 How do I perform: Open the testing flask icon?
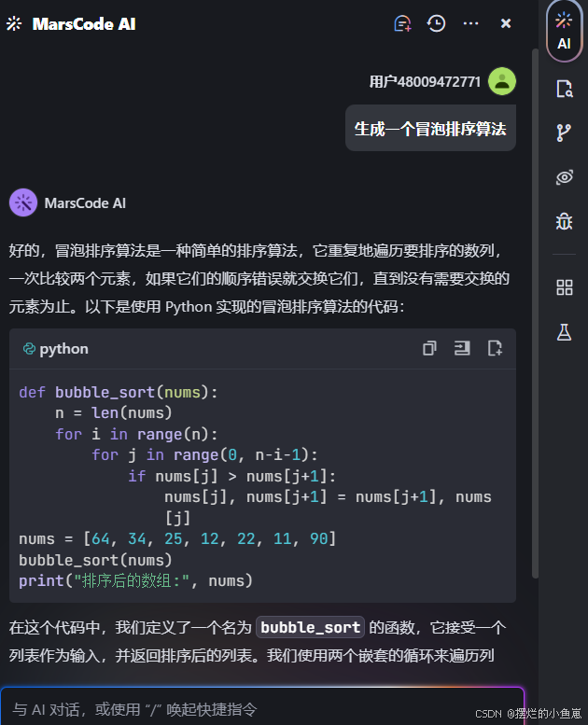(x=564, y=332)
